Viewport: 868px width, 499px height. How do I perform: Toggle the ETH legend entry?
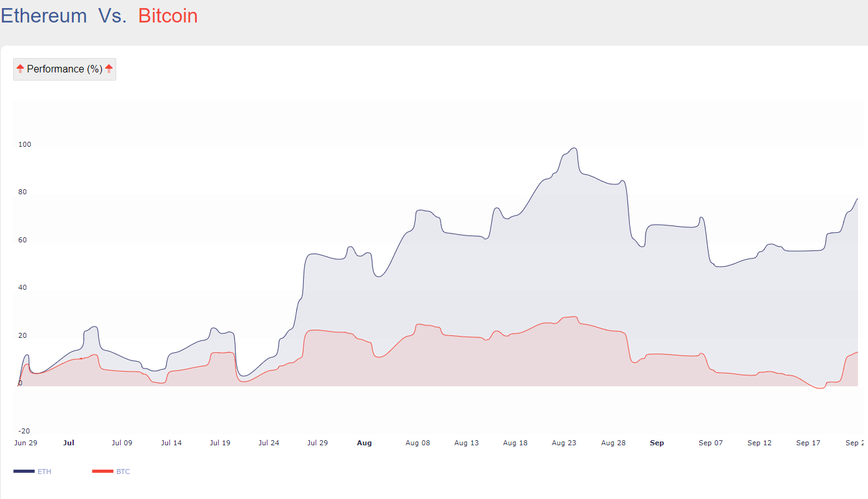[32, 472]
